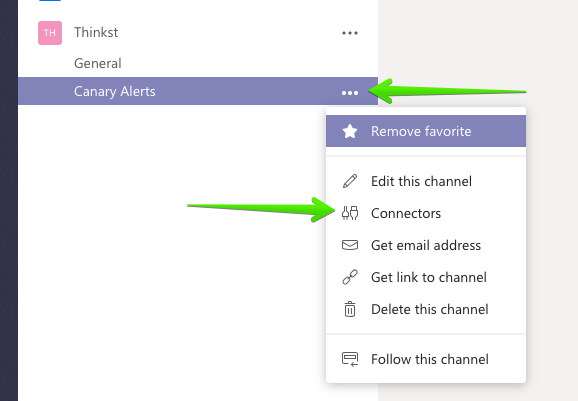This screenshot has width=578, height=401.
Task: Click the plug icon next to Connectors
Action: coord(350,213)
